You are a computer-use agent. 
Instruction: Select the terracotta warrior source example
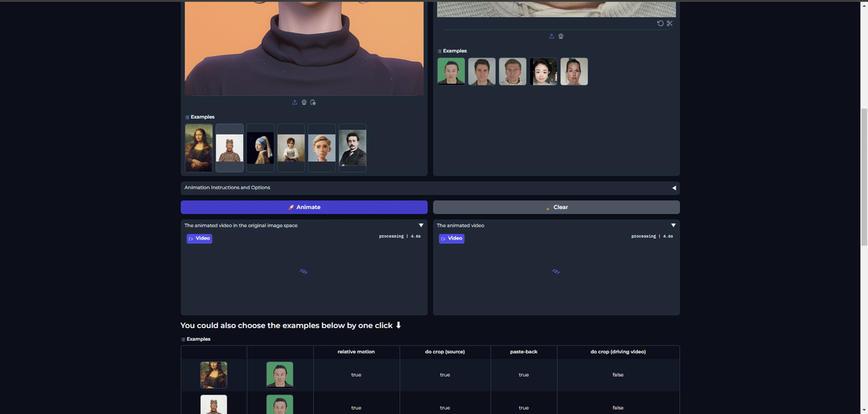point(230,148)
